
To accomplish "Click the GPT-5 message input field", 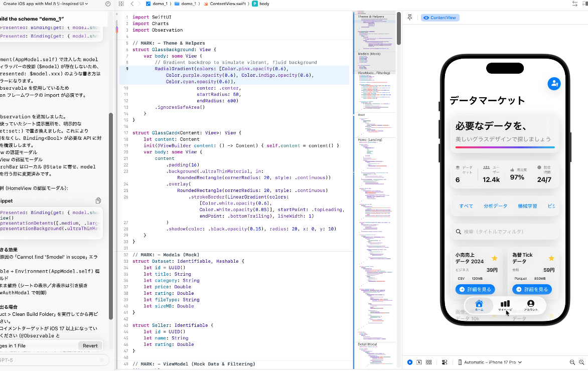I will (50, 360).
